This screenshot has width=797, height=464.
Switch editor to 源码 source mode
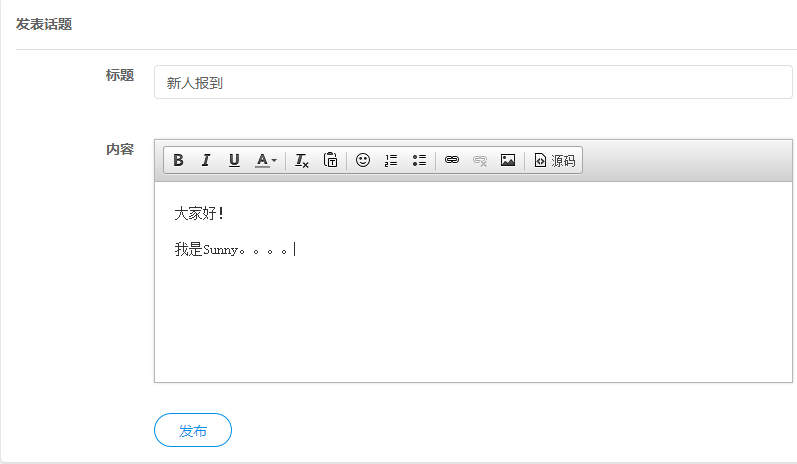[555, 160]
